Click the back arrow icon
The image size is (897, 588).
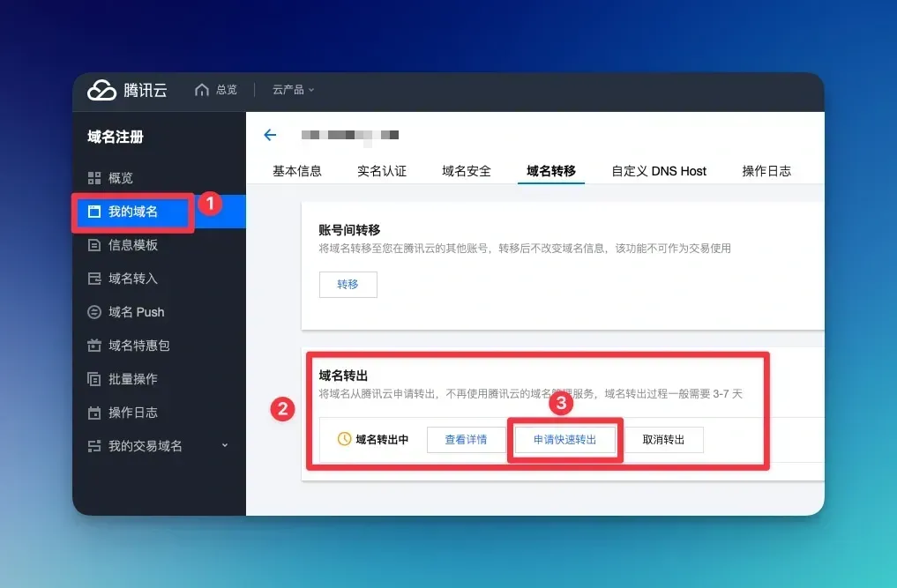270,135
